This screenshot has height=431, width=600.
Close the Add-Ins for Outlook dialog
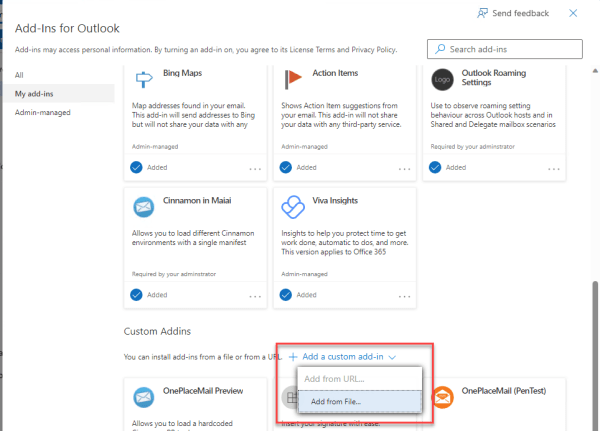click(x=573, y=13)
